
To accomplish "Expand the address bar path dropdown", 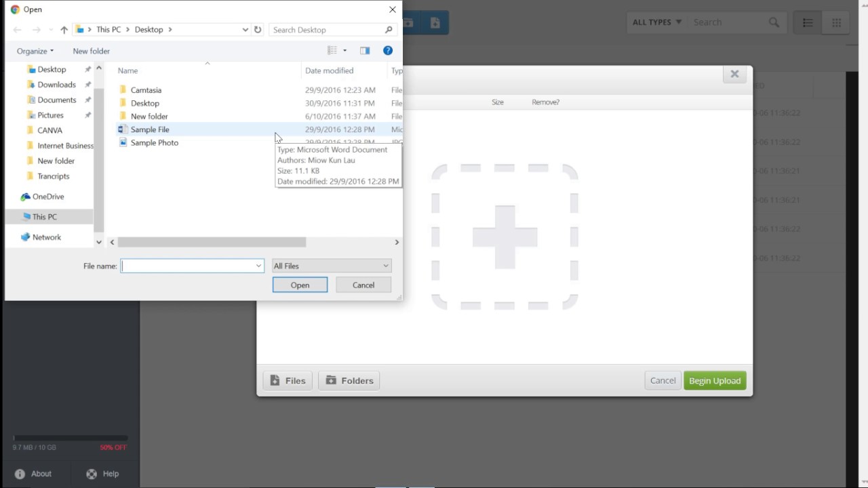I will tap(245, 30).
